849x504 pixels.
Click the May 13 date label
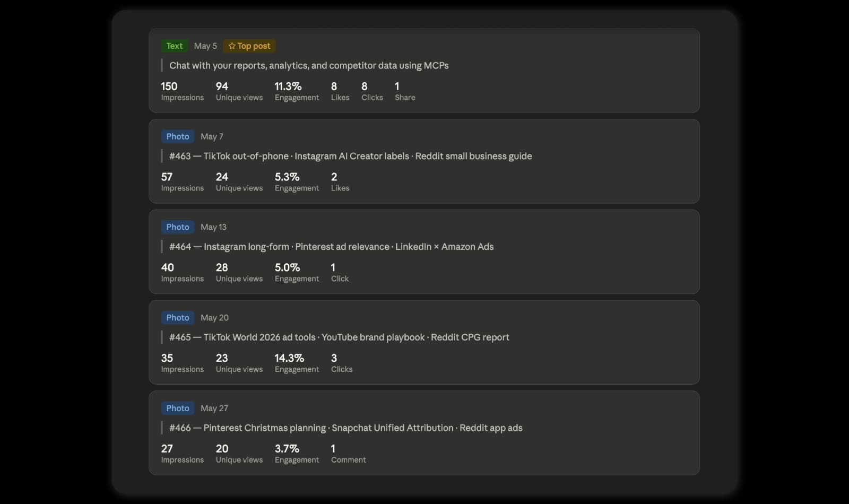213,227
